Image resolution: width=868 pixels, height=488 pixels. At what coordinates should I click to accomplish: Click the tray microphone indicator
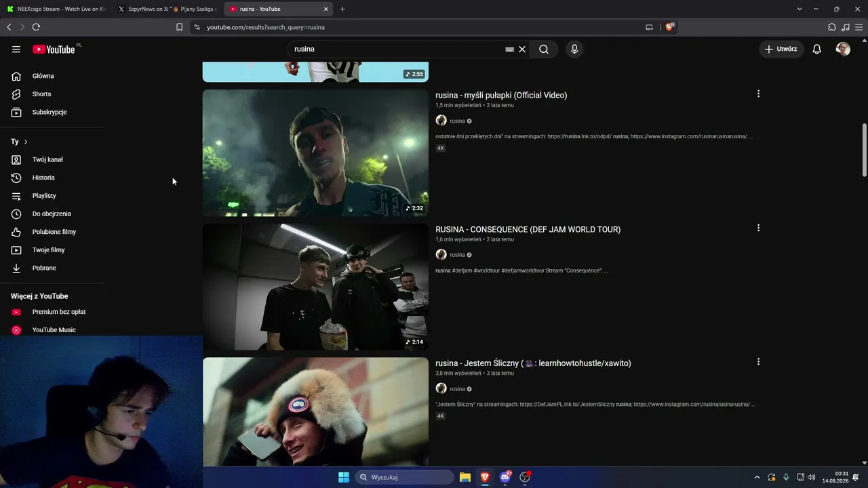pos(786,477)
